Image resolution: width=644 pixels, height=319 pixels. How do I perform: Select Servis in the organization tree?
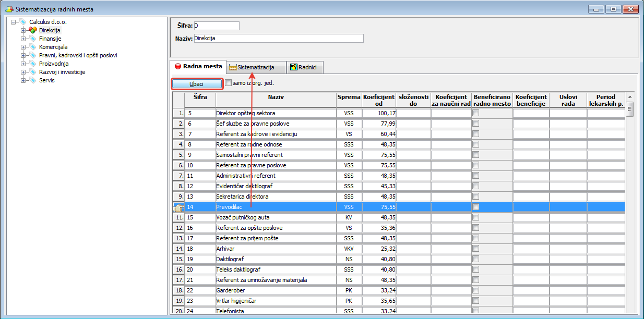(x=46, y=80)
